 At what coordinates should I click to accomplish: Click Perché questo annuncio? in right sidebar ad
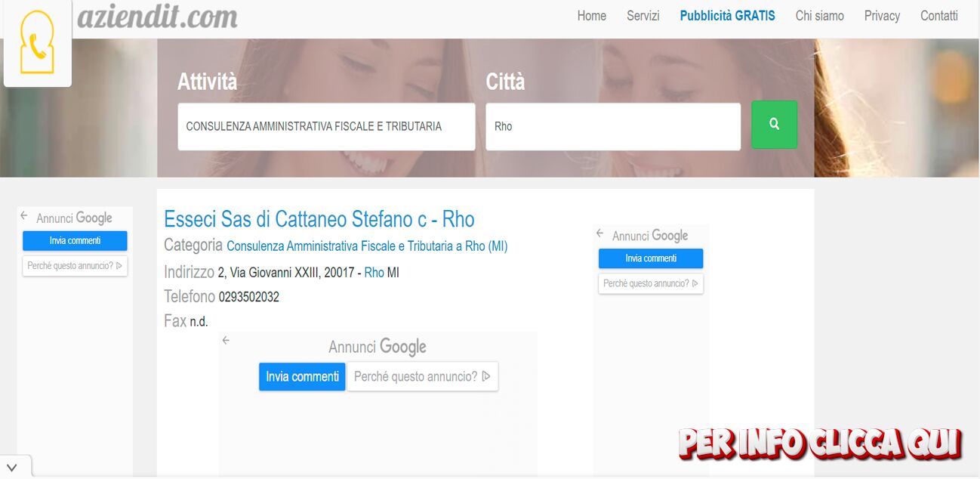[x=651, y=284]
